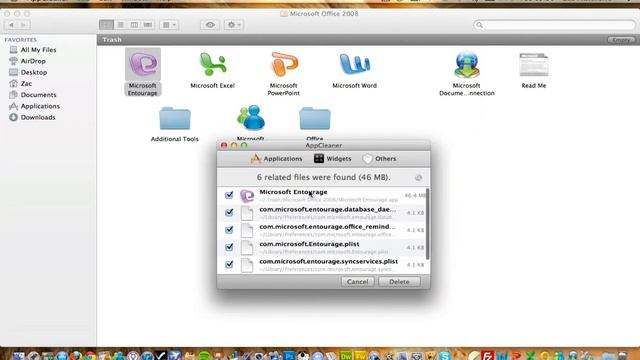Open Fireworks from the dock

click(x=360, y=356)
